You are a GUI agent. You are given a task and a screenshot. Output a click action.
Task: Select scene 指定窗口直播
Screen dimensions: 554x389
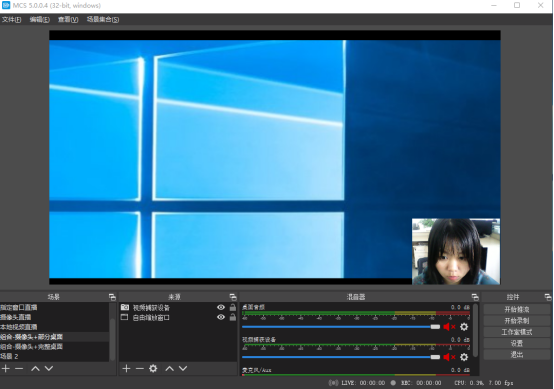click(54, 307)
